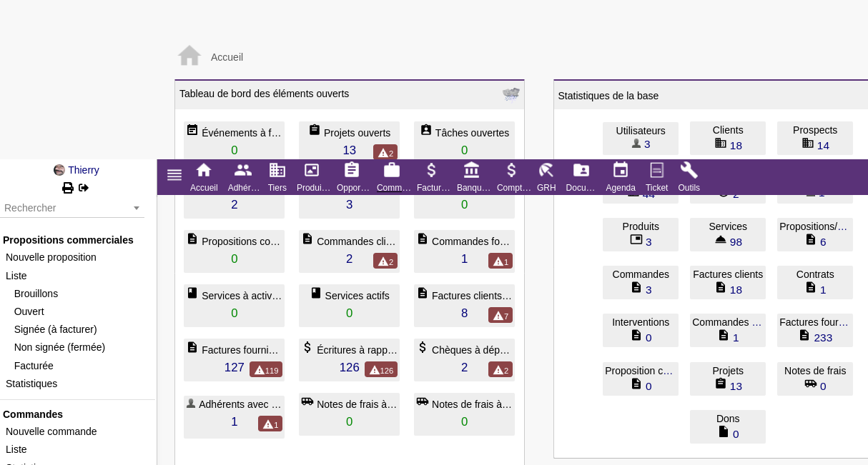
Task: Go to the Accueil home breadcrumb icon
Action: coord(189,56)
